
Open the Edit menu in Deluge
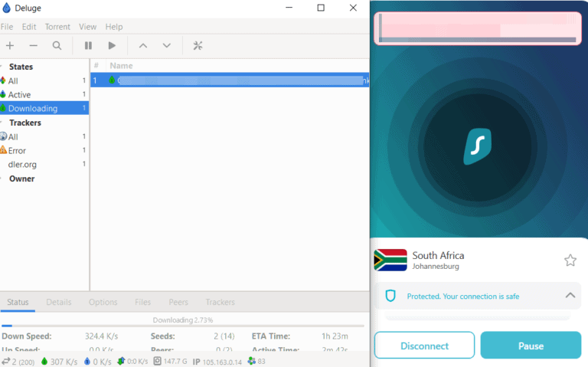29,27
